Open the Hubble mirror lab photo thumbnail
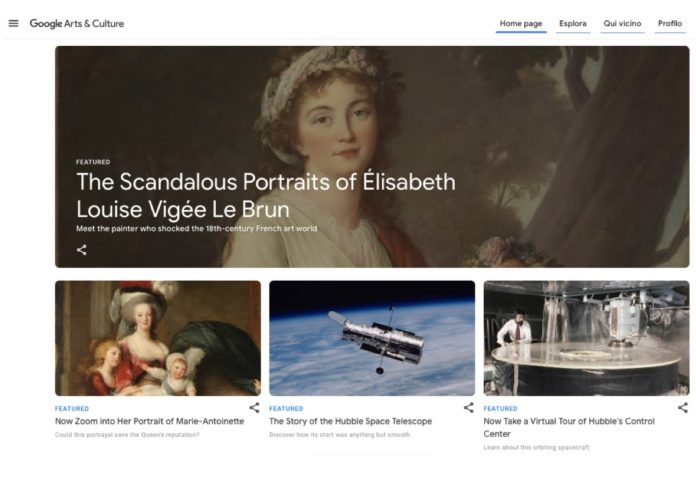This screenshot has height=479, width=696. pyautogui.click(x=586, y=338)
